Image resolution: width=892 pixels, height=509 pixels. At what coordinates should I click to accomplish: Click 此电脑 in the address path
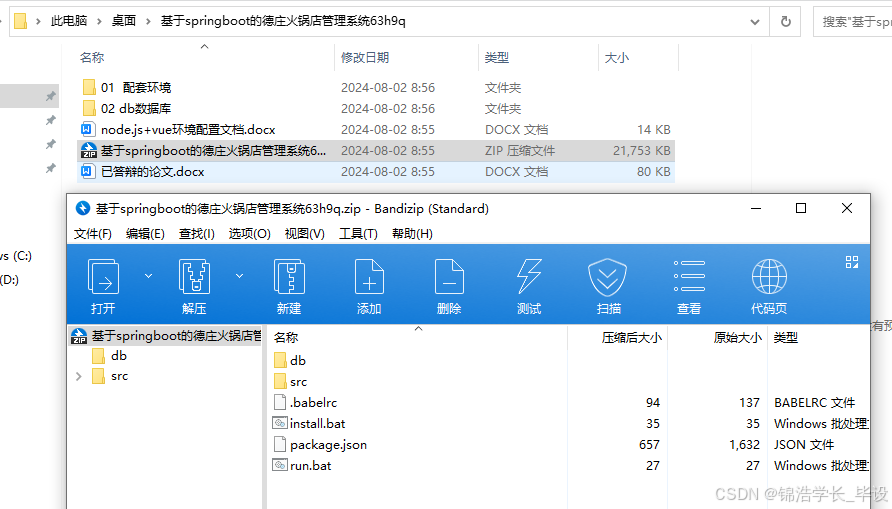(x=69, y=21)
